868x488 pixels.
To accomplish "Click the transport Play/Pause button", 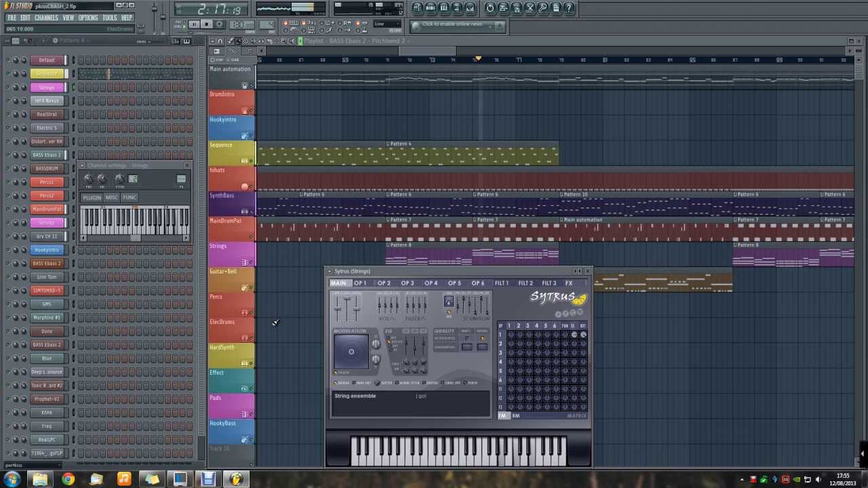I will pos(194,24).
